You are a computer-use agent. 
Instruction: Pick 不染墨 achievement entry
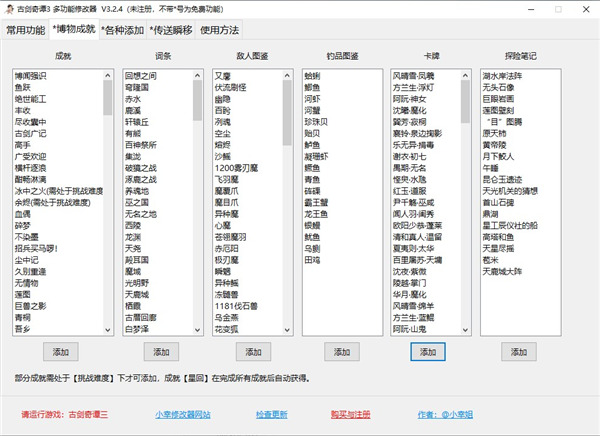point(27,237)
